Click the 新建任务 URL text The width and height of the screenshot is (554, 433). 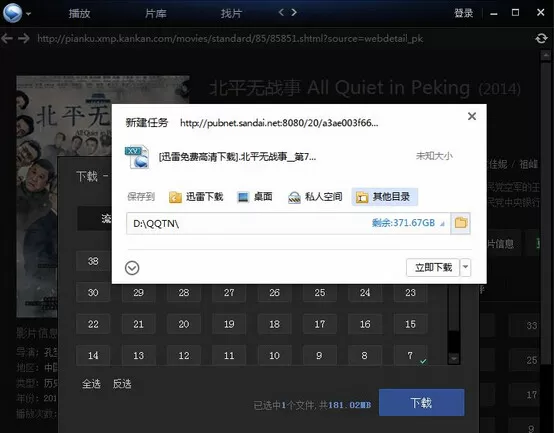279,123
